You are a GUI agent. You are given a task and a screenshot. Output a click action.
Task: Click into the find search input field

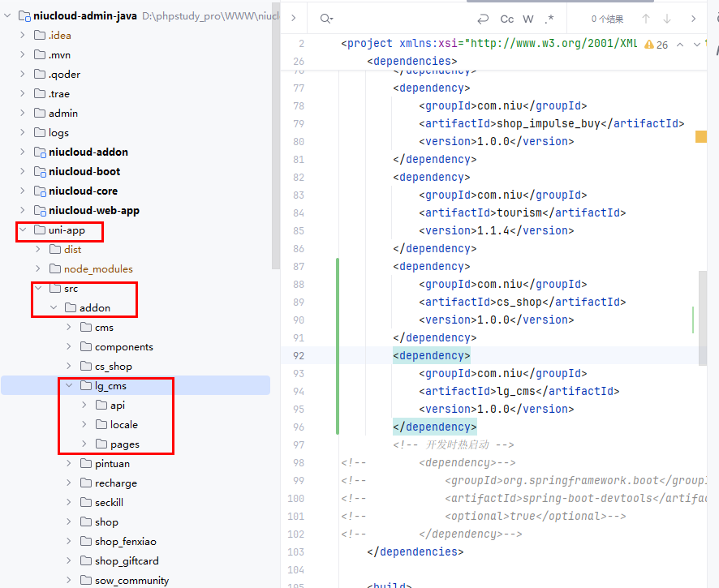(x=398, y=19)
